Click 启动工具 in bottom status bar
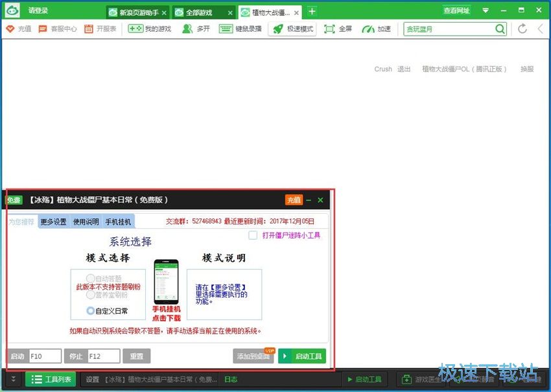Image resolution: width=551 pixels, height=392 pixels. click(364, 380)
